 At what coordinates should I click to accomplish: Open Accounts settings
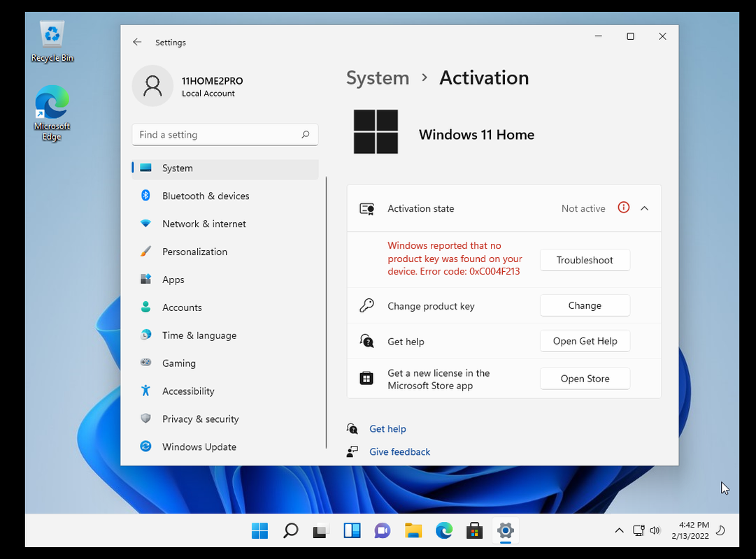click(225, 307)
